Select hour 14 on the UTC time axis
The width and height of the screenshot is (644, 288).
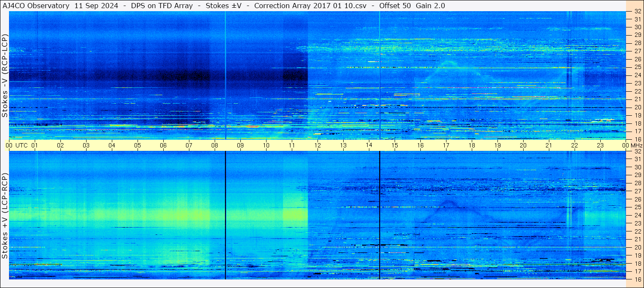click(x=369, y=145)
